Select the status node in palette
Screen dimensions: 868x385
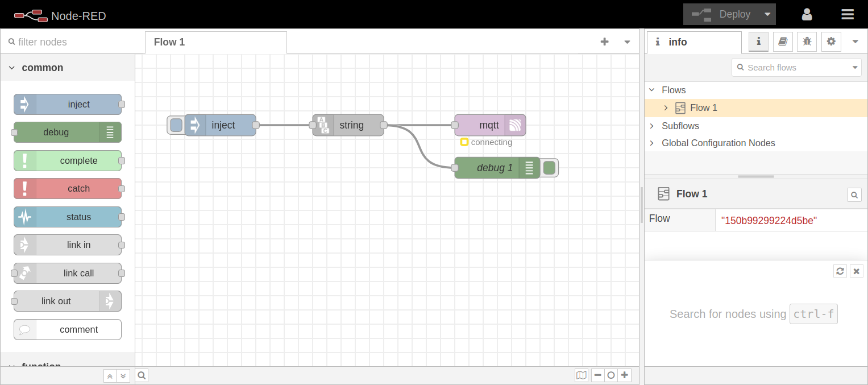[x=68, y=217]
